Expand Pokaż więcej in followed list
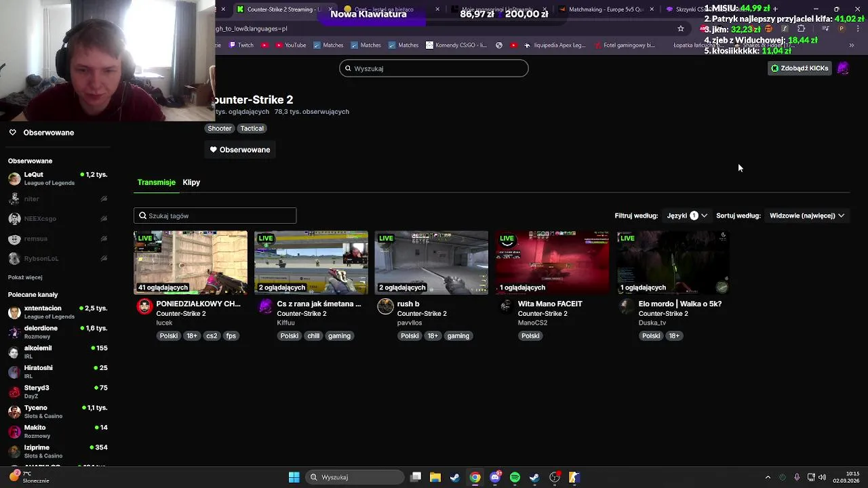The image size is (868, 488). pos(25,277)
